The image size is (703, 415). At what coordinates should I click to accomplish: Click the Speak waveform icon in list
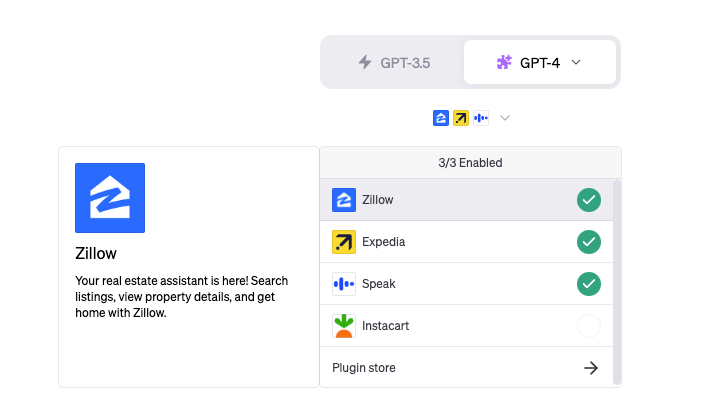344,284
